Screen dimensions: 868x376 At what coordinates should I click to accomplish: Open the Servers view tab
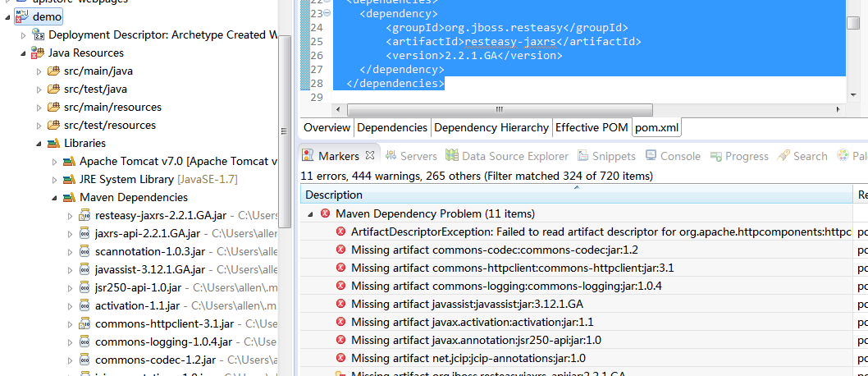(411, 156)
